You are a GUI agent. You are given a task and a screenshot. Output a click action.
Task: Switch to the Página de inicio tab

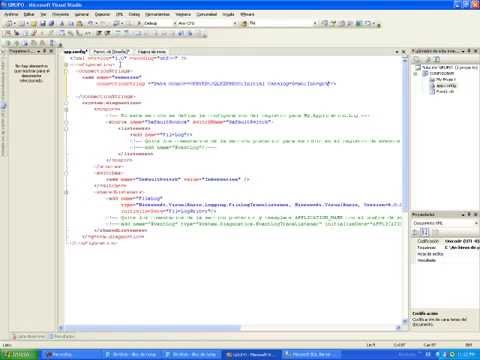151,52
